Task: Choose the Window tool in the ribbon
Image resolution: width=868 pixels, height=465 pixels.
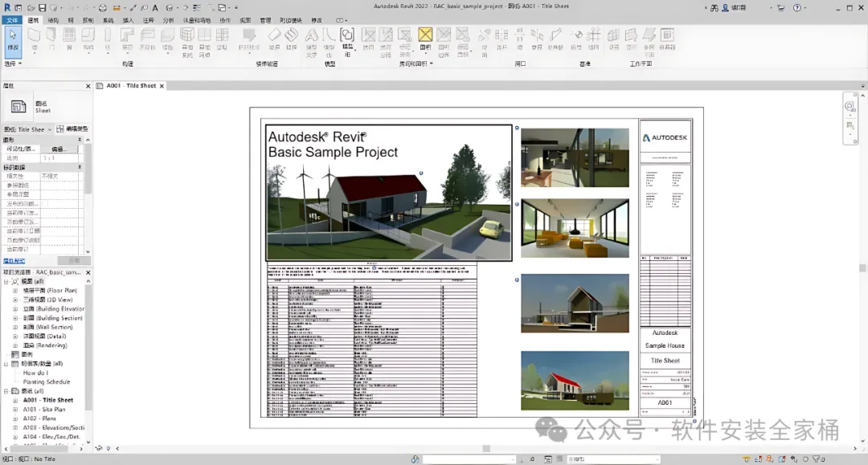Action: [x=69, y=39]
